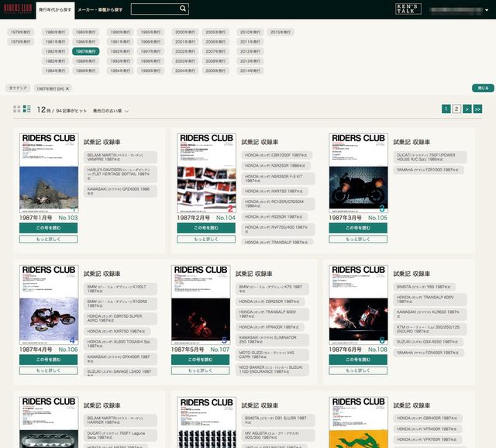Click the MOTO GUZZI V40 CAPRI tag
This screenshot has width=496, height=448.
[x=272, y=355]
